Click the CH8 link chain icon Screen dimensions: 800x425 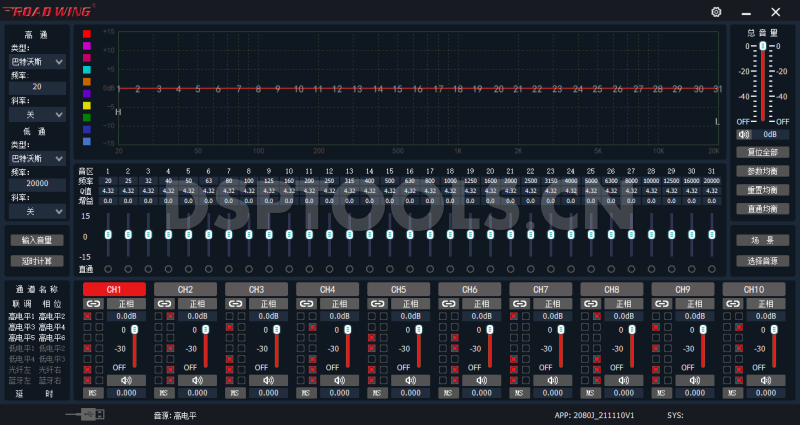pos(590,303)
